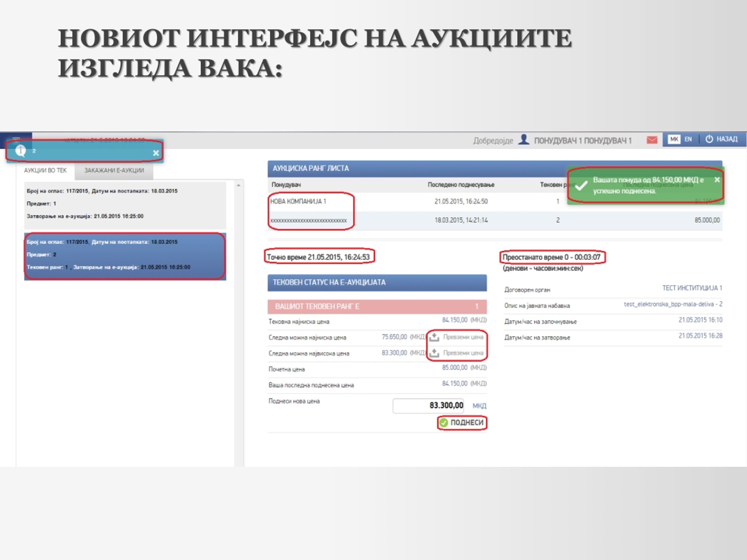Click download icon for highest possible price

[434, 353]
